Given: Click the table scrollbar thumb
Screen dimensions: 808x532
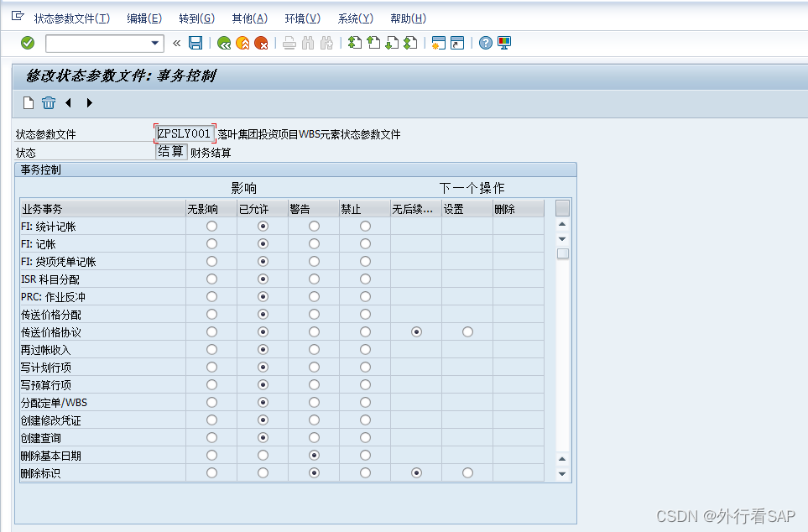Looking at the screenshot, I should pyautogui.click(x=563, y=253).
